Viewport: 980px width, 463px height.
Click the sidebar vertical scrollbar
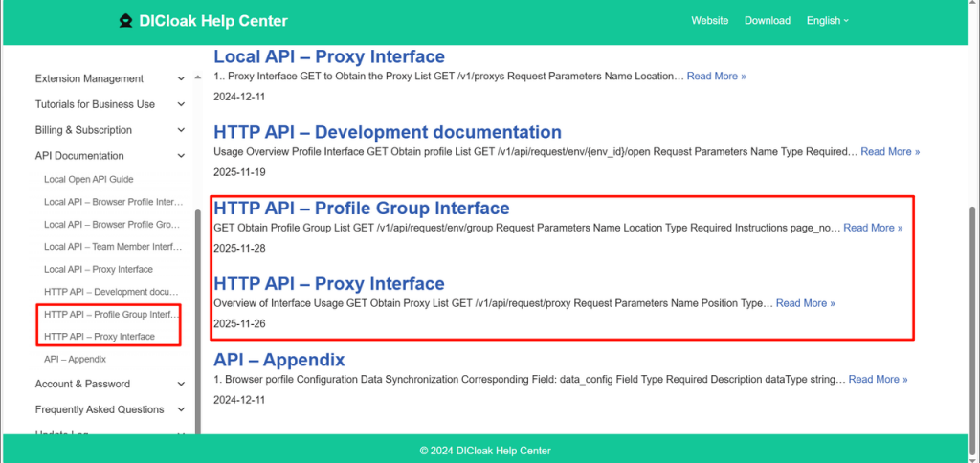click(x=197, y=316)
